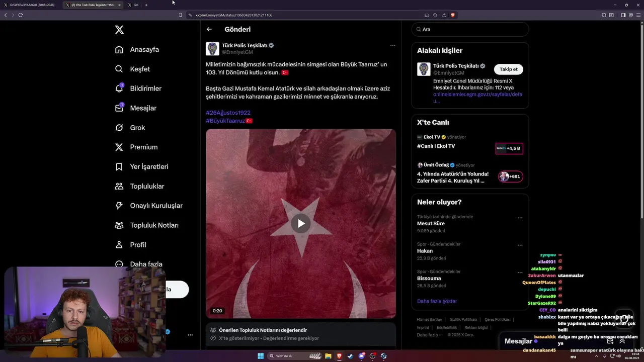The image size is (644, 362).
Task: Open Erişilebilirlik footer link
Action: coord(446,327)
